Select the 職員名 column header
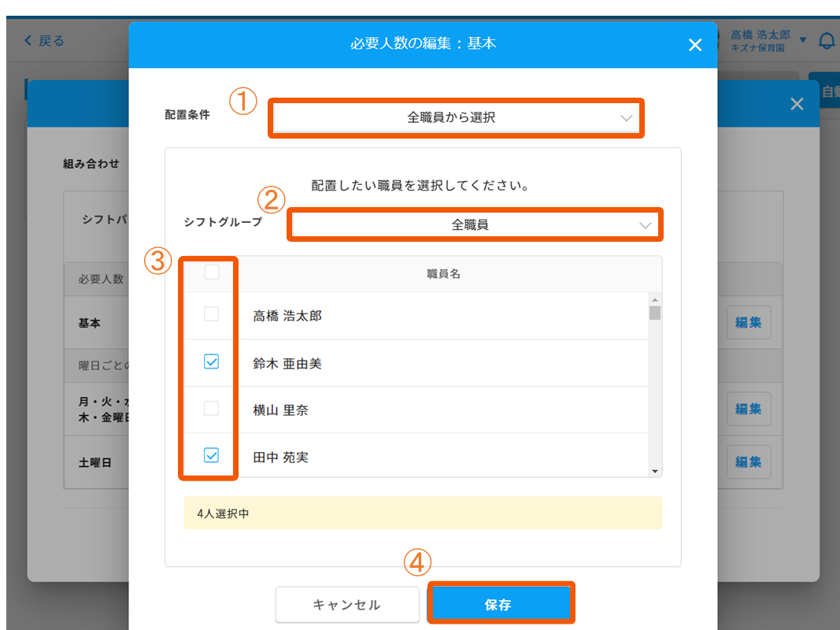Viewport: 840px width, 630px height. [443, 273]
